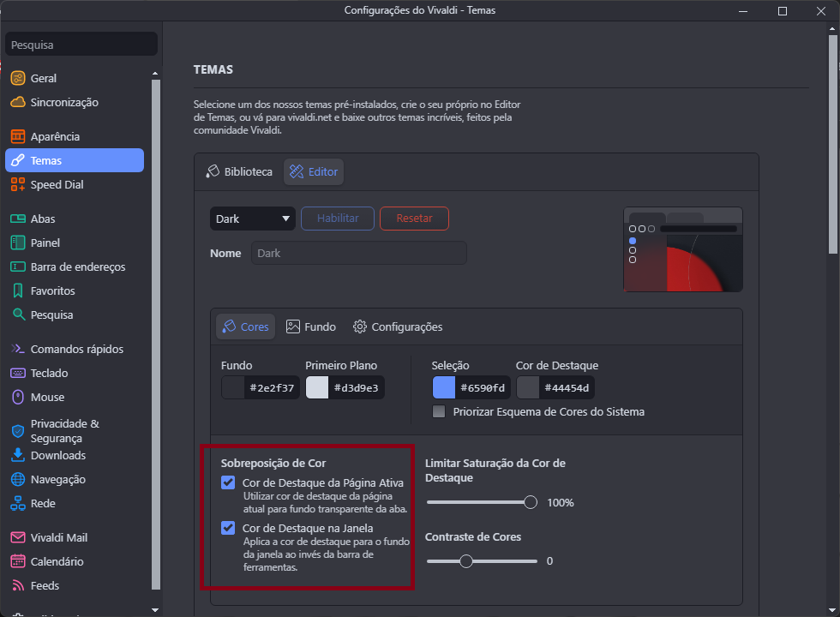Click the #2e2f37 hex value field
Image resolution: width=840 pixels, height=617 pixels.
point(272,387)
